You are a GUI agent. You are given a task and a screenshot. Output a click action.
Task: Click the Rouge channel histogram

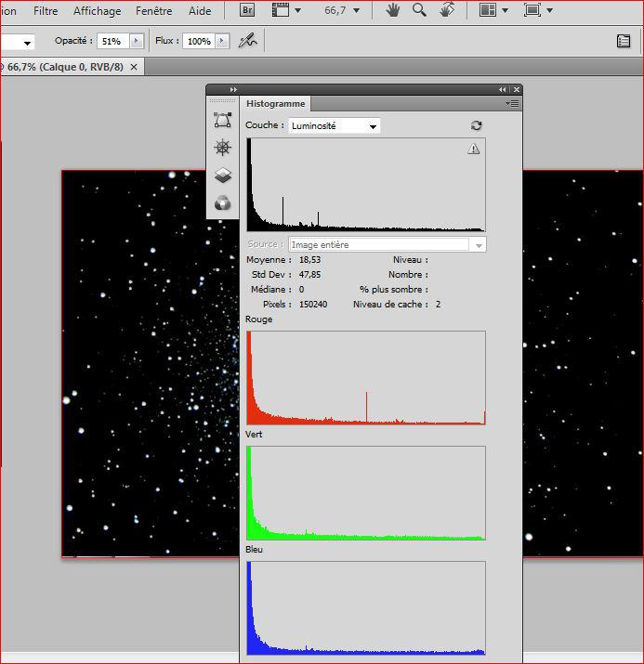366,378
